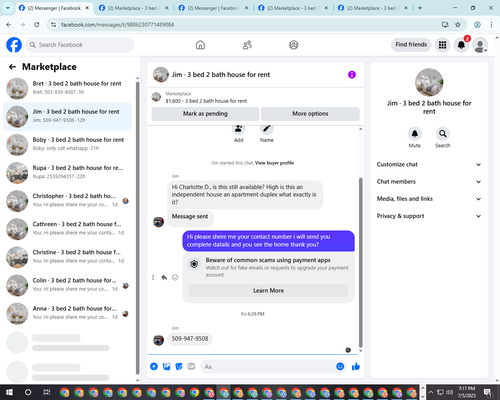Open the Friends icon in top navigation
500x400 pixels.
coord(247,45)
